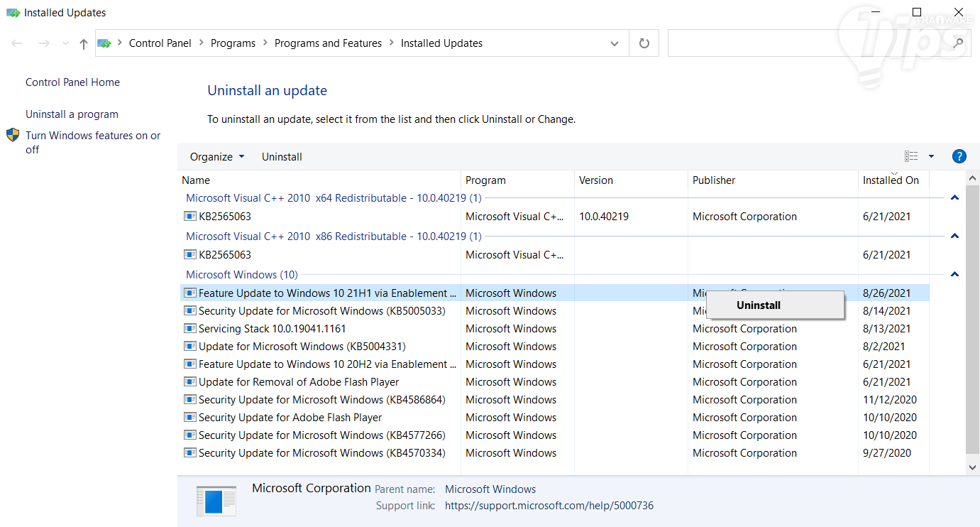Open the Control Panel Home link
Viewport: 980px width, 527px height.
[72, 82]
